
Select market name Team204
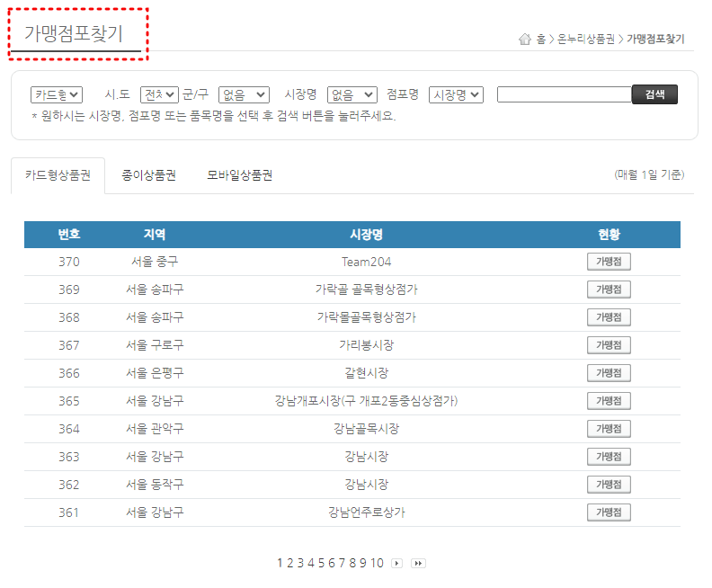(366, 262)
